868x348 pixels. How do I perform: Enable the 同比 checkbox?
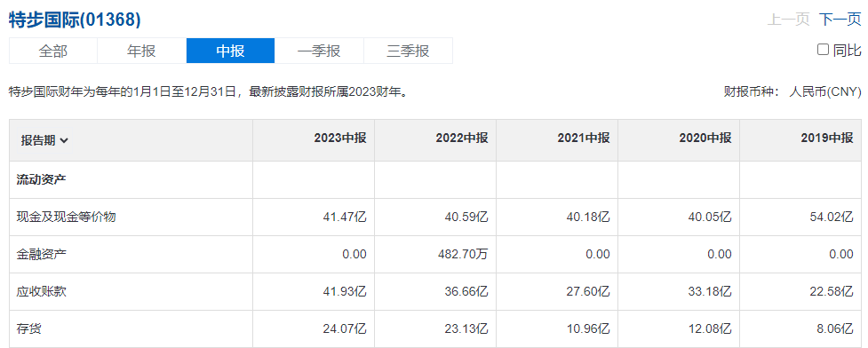pyautogui.click(x=824, y=50)
